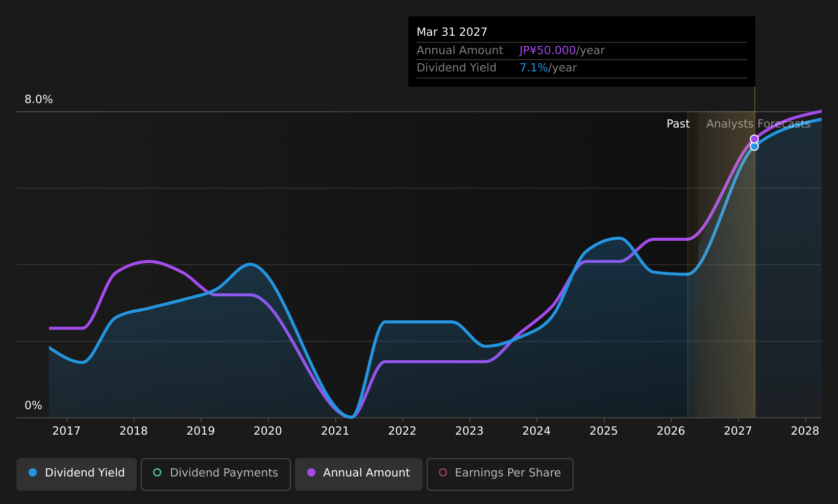Click the 0% y-axis label
Image resolution: width=838 pixels, height=504 pixels.
[34, 406]
